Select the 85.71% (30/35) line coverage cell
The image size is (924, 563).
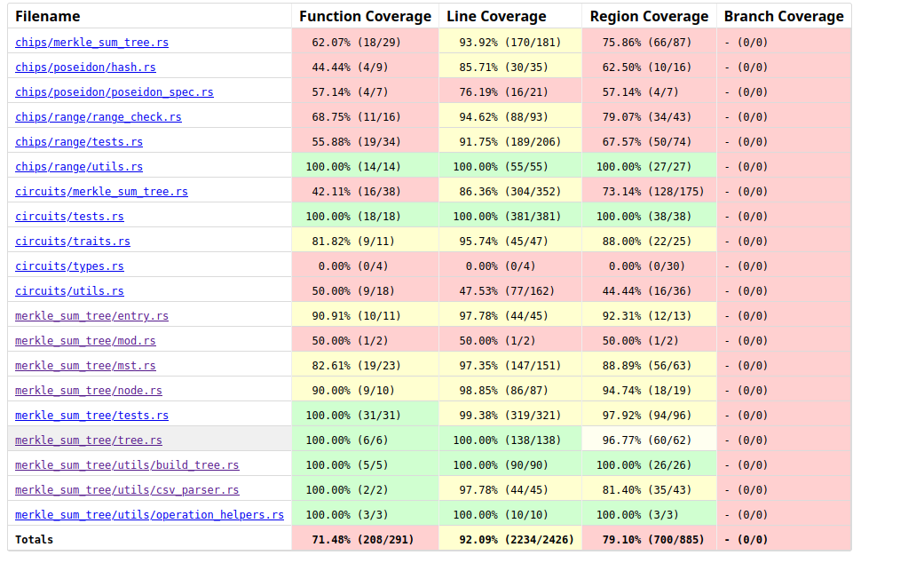tap(510, 67)
